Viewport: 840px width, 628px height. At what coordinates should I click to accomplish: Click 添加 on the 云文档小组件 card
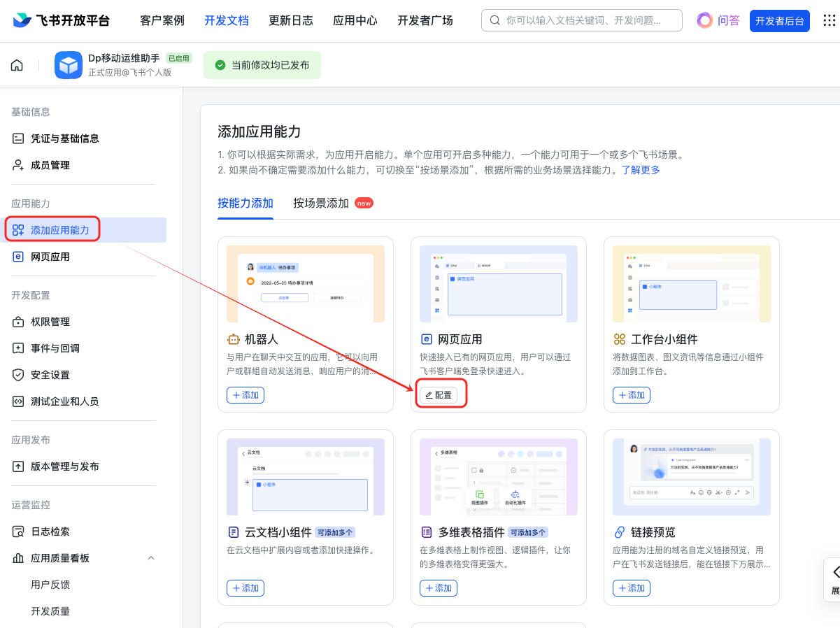tap(245, 588)
